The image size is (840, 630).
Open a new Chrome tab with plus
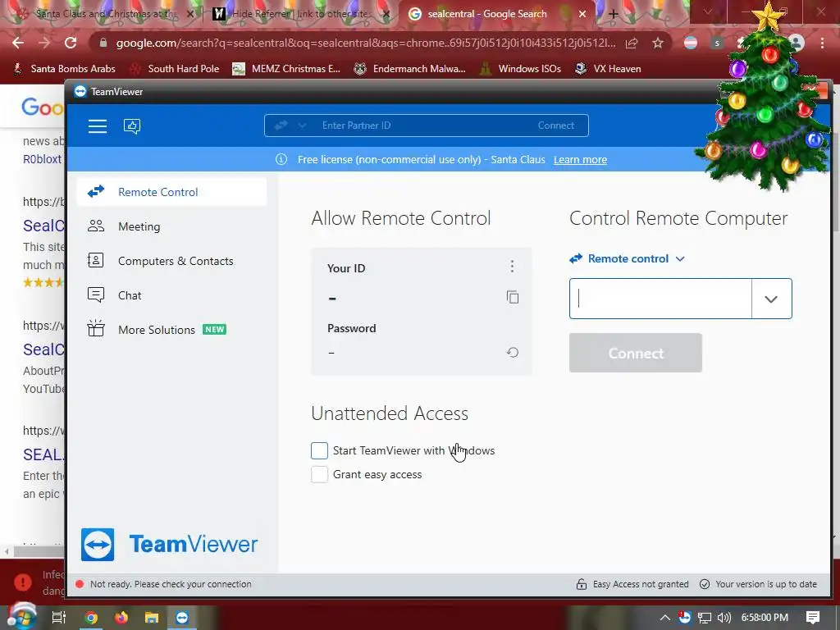[614, 15]
